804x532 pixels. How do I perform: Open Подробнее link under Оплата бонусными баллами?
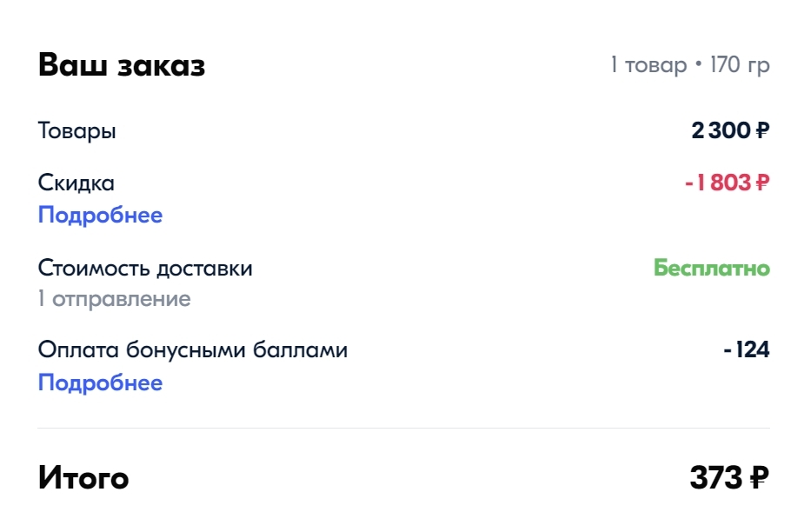tap(100, 383)
